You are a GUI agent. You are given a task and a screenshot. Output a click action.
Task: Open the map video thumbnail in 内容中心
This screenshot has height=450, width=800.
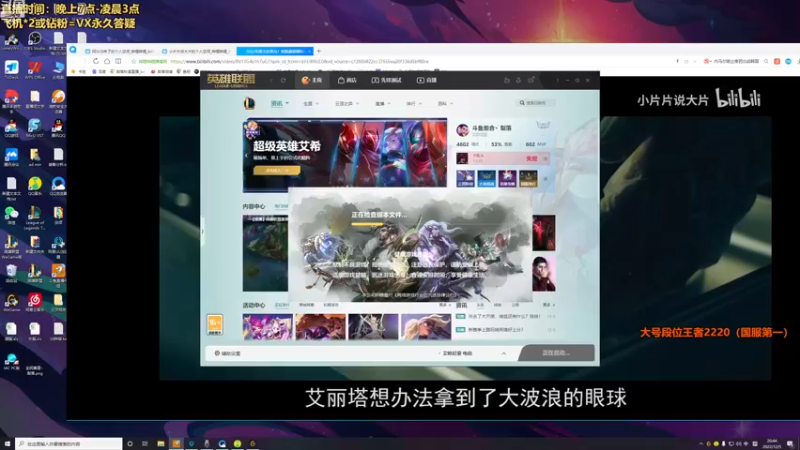[x=265, y=253]
